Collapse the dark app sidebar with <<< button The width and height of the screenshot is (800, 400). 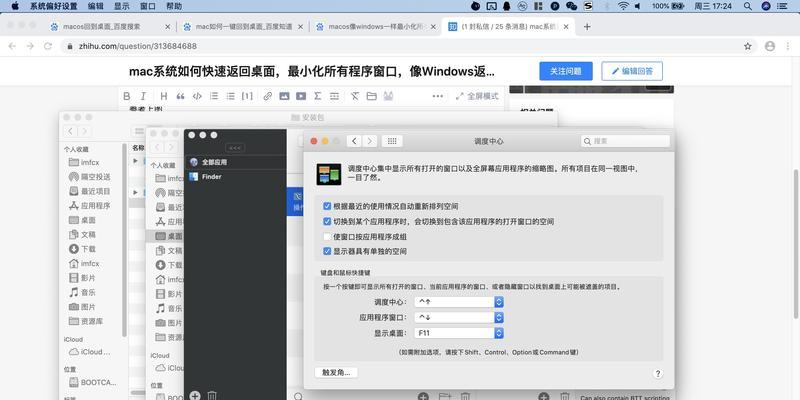point(235,148)
